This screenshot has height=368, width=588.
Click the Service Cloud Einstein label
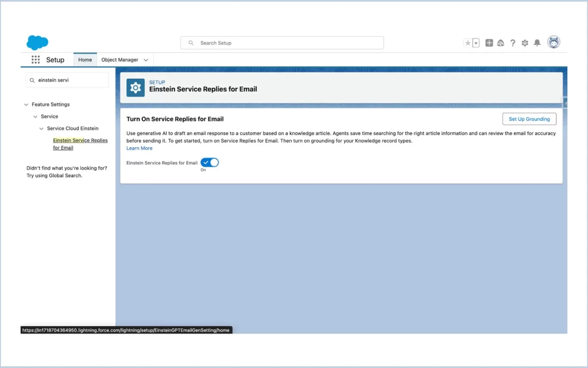73,129
